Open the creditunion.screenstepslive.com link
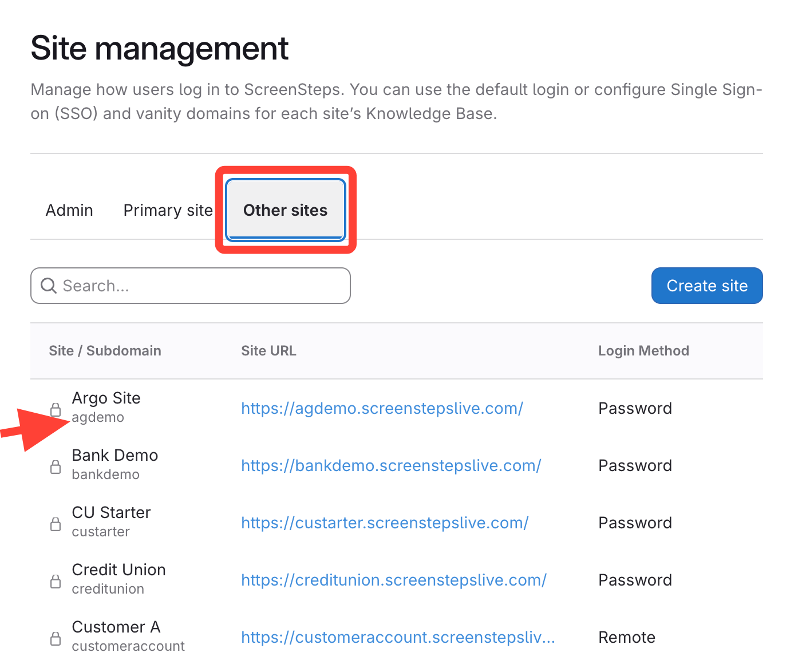 pyautogui.click(x=394, y=580)
